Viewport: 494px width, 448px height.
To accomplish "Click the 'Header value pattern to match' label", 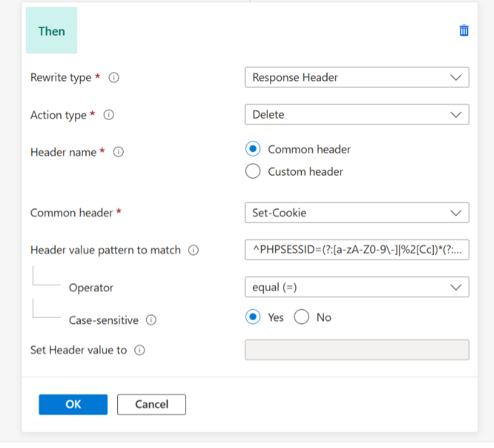I will click(x=106, y=250).
